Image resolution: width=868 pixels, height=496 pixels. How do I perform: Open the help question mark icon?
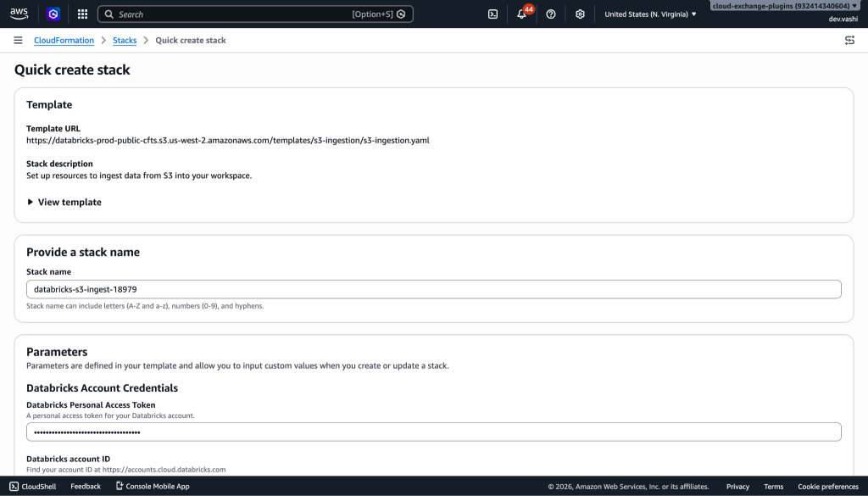tap(551, 14)
